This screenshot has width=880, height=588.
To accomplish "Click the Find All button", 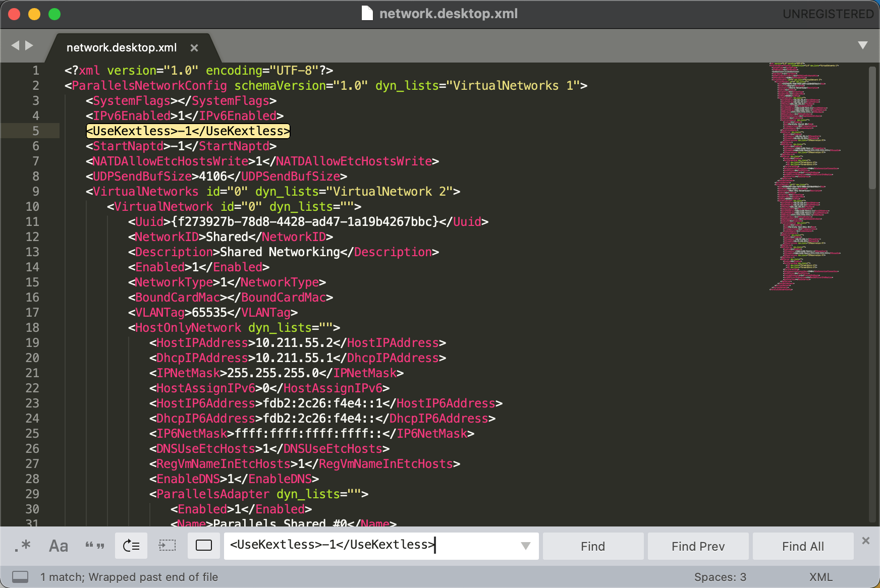I will (x=802, y=546).
